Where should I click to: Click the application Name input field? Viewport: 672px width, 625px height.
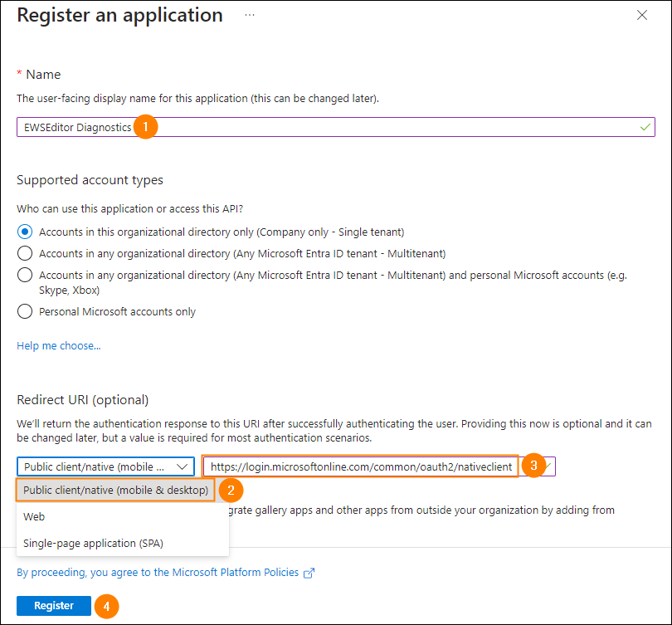[x=335, y=127]
